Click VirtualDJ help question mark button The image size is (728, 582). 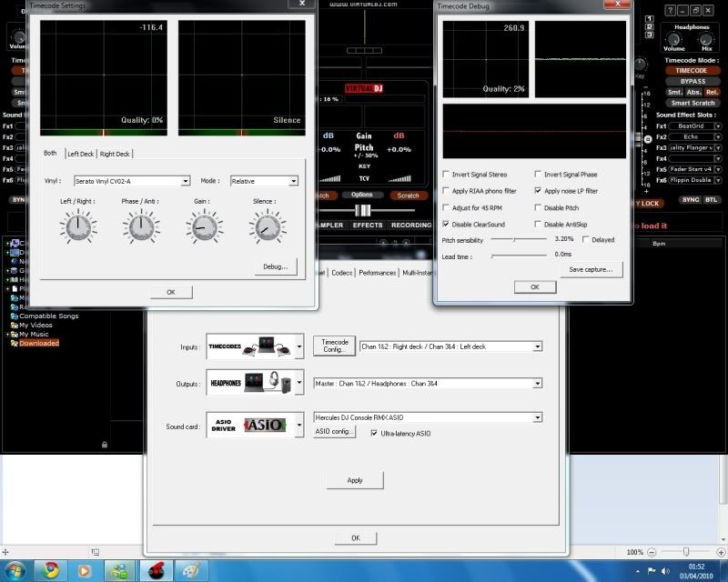(670, 10)
